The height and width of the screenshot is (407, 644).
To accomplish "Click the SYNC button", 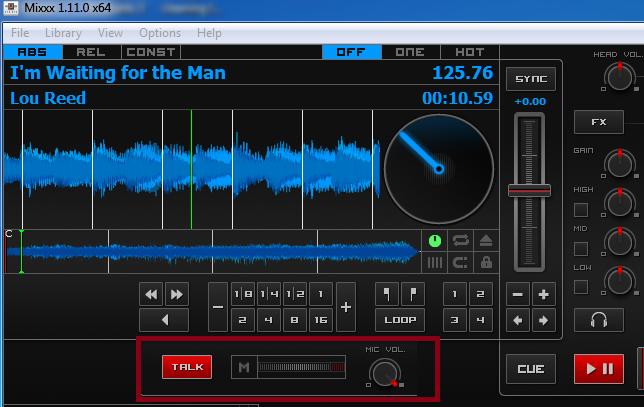I will (531, 79).
